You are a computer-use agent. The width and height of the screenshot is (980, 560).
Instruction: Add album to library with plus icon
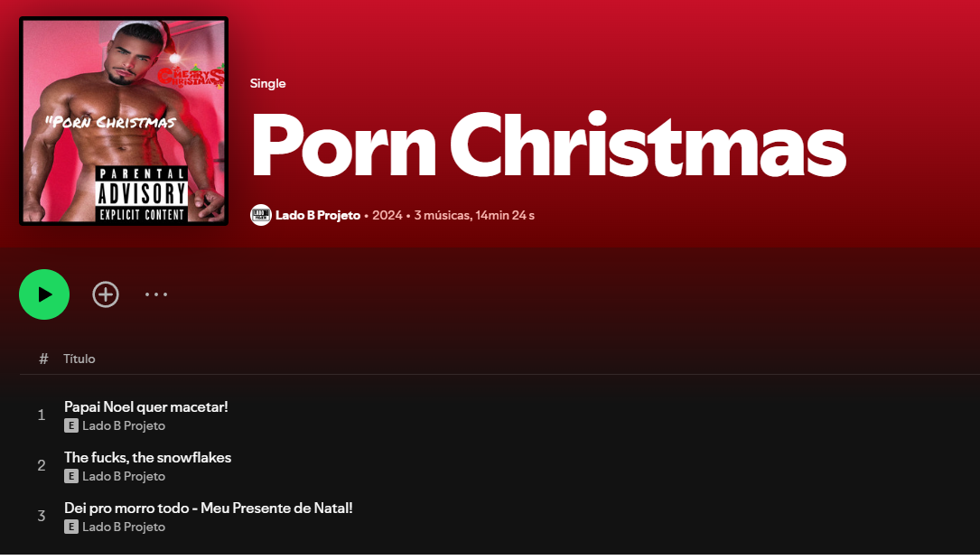pos(106,294)
